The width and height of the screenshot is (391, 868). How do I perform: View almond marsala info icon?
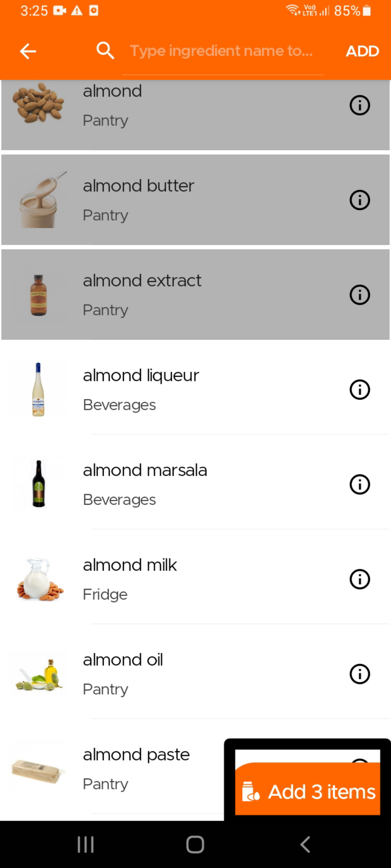360,485
